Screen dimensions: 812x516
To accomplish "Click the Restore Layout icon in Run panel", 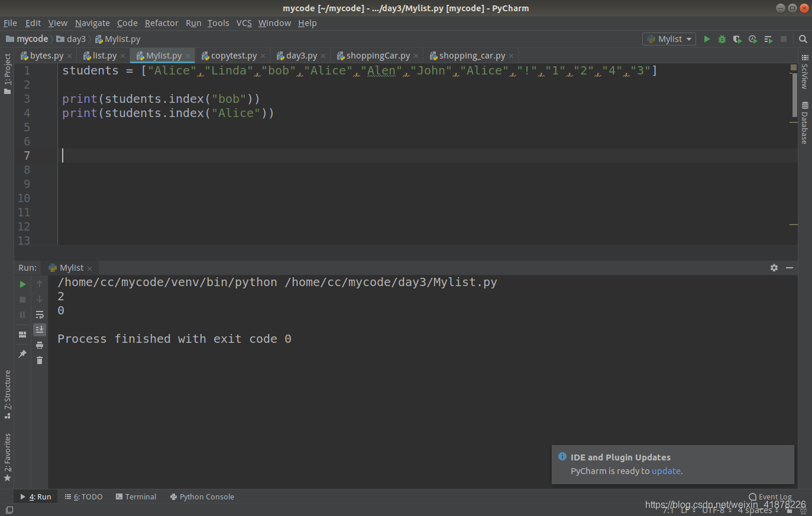I will (x=22, y=335).
